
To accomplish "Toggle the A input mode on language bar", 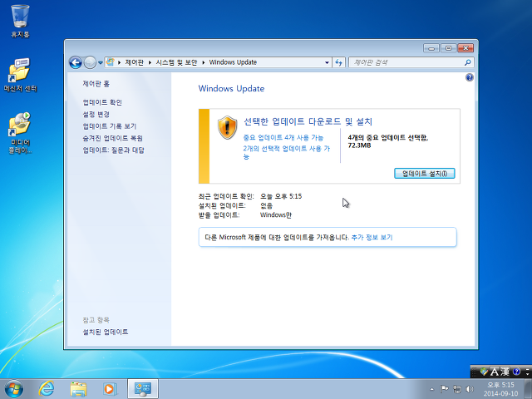I will click(495, 372).
